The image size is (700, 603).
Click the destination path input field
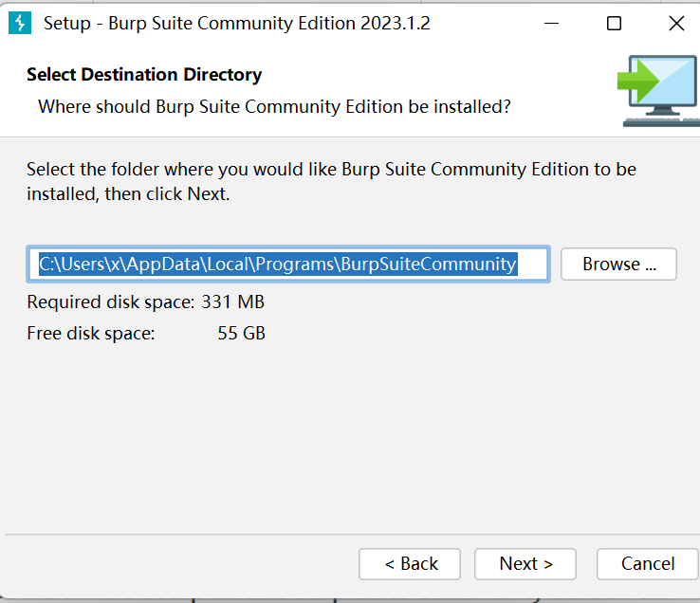[288, 265]
